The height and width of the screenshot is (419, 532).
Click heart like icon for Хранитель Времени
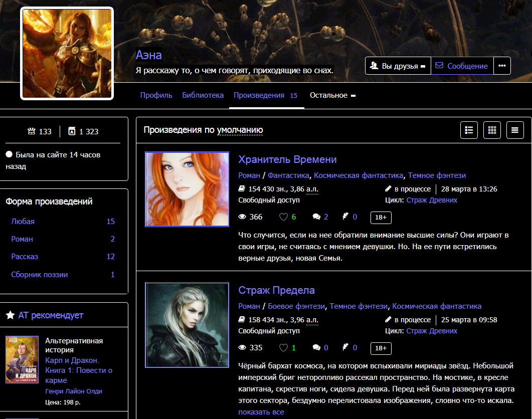(x=284, y=217)
